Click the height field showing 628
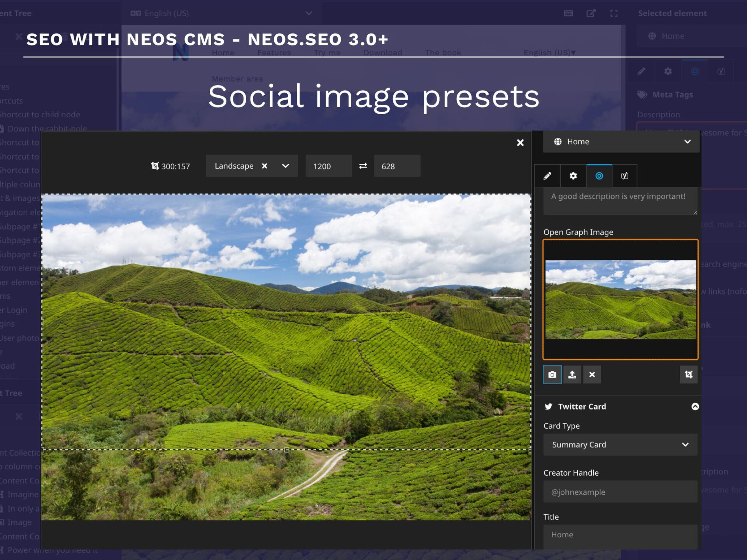 click(397, 166)
